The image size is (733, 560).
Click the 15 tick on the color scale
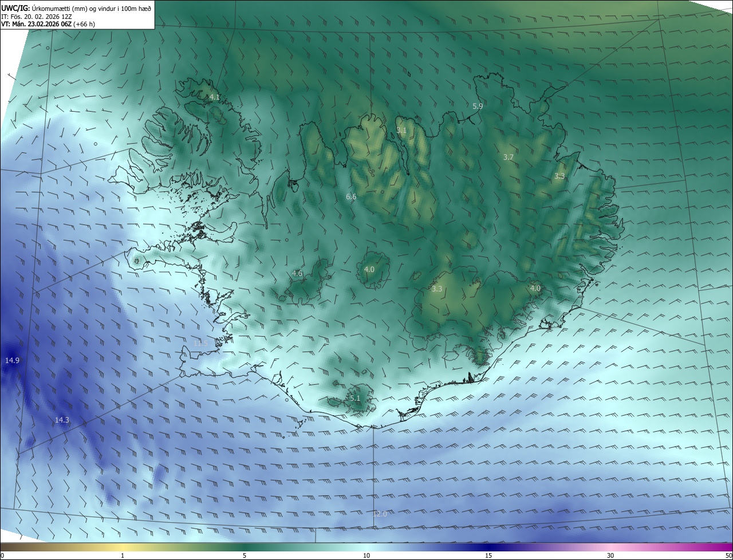(488, 555)
